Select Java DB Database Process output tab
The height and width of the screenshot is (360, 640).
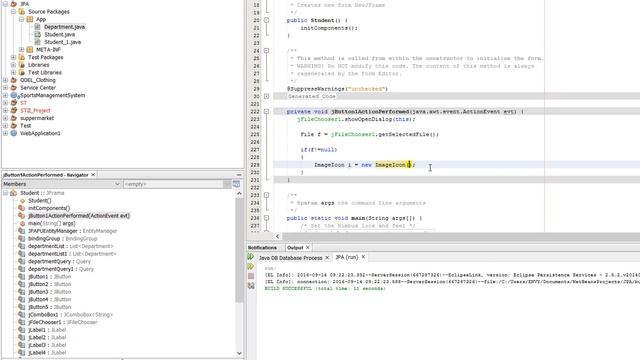pos(290,258)
